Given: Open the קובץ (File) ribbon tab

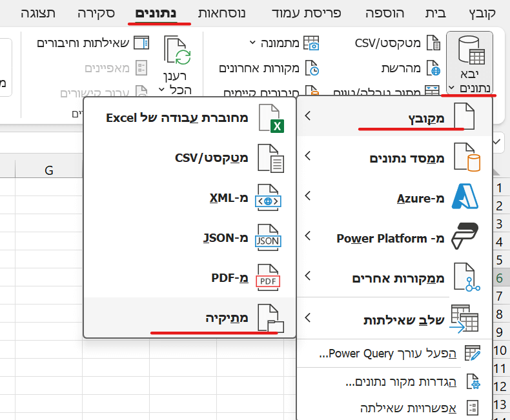Looking at the screenshot, I should 482,14.
